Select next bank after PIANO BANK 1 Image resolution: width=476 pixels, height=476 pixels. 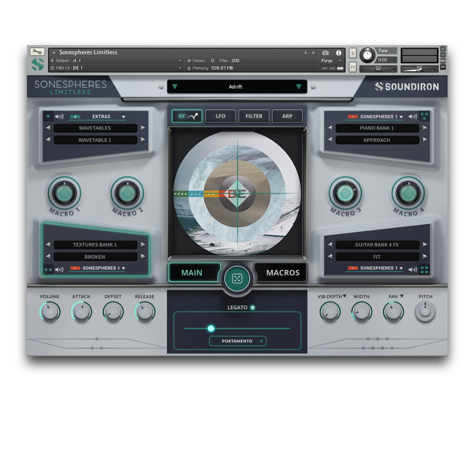coord(425,128)
